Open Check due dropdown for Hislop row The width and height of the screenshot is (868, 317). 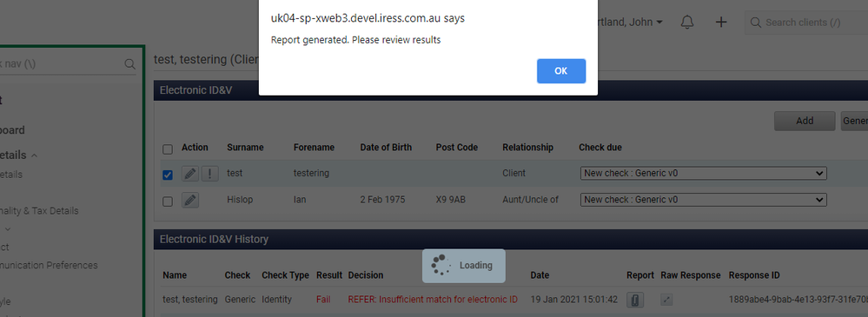(x=703, y=200)
